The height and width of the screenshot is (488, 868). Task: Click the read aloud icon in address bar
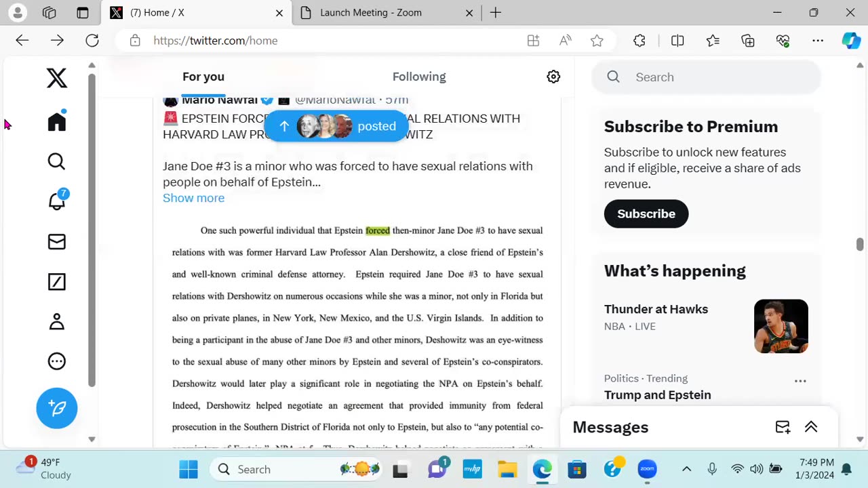tap(566, 41)
